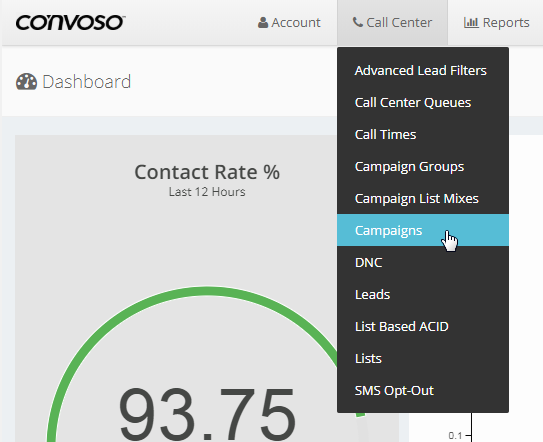
Task: Open the Account menu
Action: (289, 23)
